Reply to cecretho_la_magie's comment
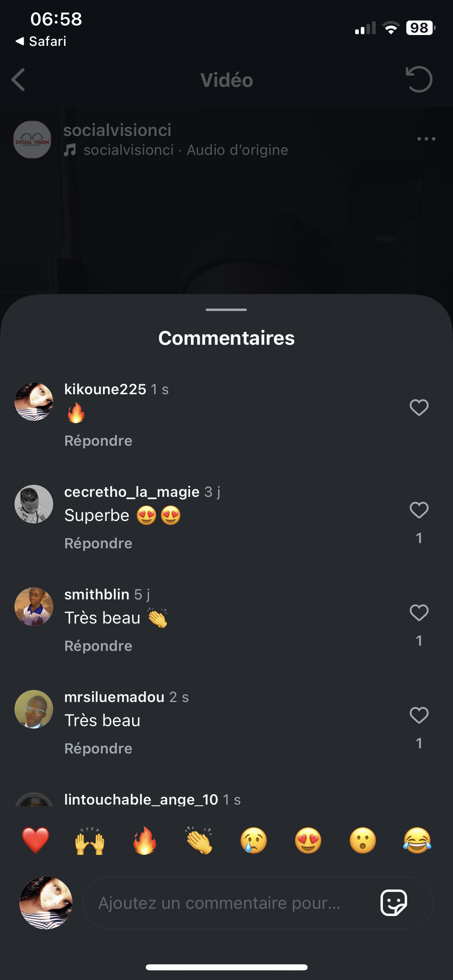Image resolution: width=453 pixels, height=980 pixels. (x=98, y=544)
